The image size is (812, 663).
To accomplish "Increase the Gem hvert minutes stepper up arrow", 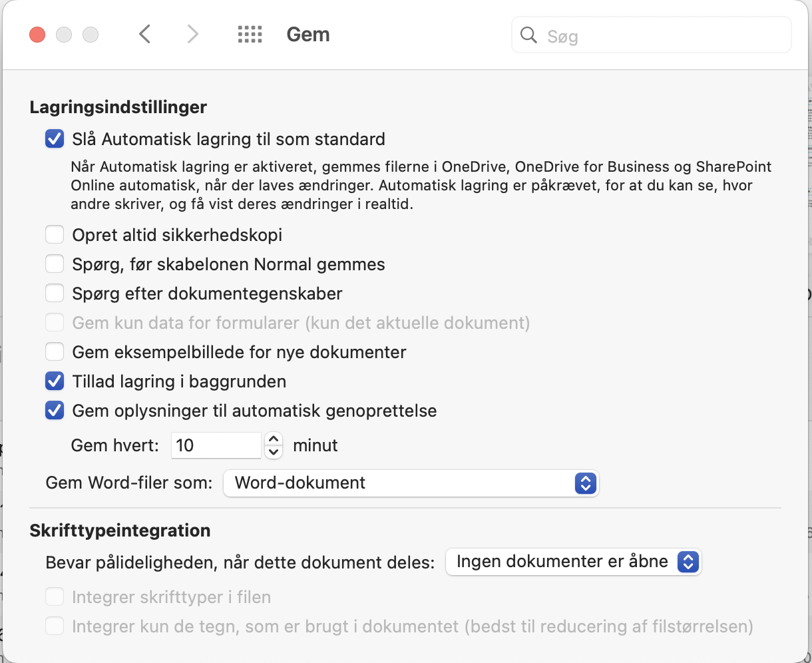I will pos(274,439).
